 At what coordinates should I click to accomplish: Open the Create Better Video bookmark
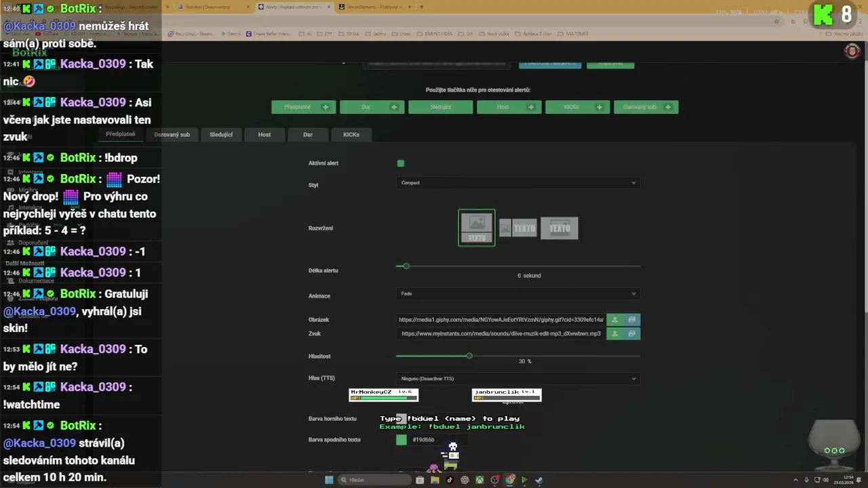(269, 34)
